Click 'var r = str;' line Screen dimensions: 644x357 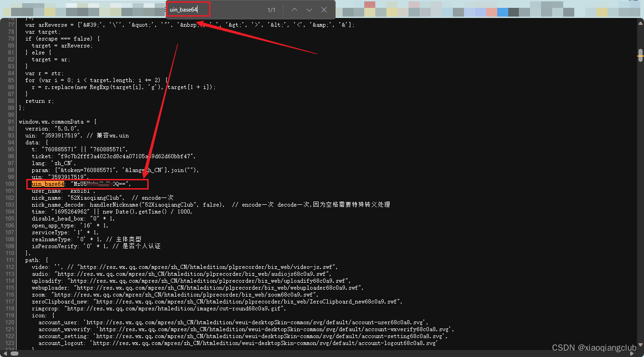pyautogui.click(x=44, y=73)
